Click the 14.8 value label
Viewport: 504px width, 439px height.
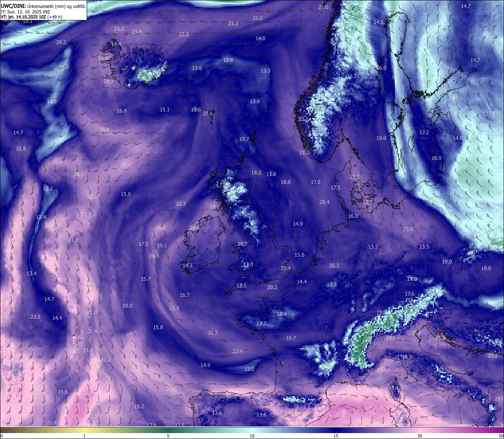[x=458, y=138]
